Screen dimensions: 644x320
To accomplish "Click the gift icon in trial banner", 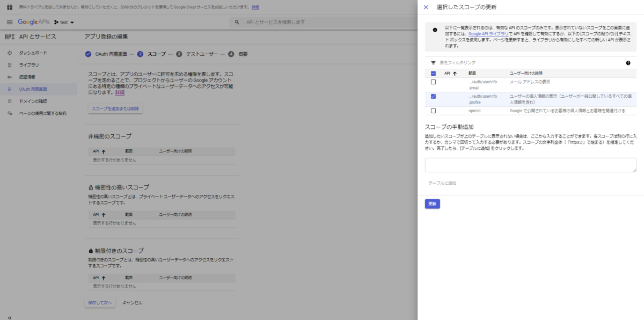I will [x=9, y=7].
